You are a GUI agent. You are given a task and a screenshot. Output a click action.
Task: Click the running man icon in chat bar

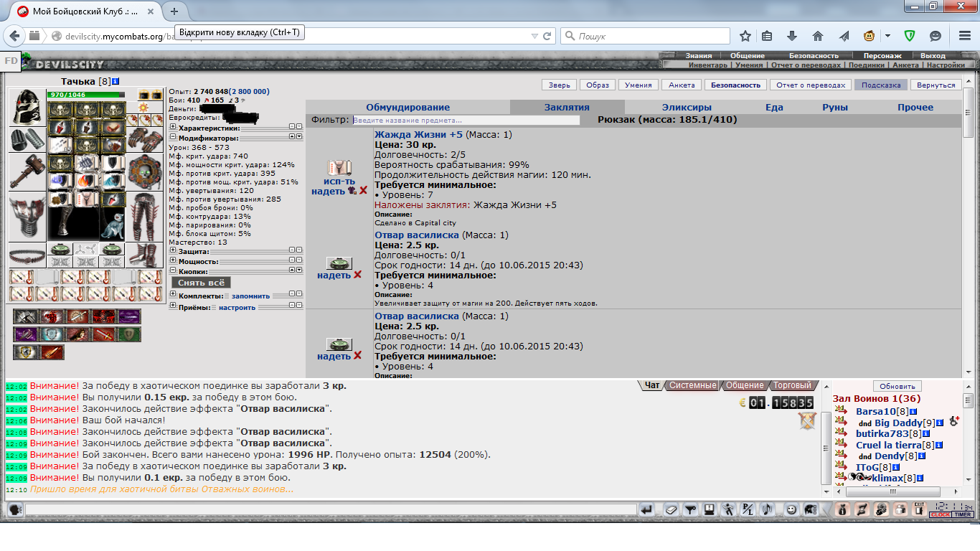(x=729, y=509)
